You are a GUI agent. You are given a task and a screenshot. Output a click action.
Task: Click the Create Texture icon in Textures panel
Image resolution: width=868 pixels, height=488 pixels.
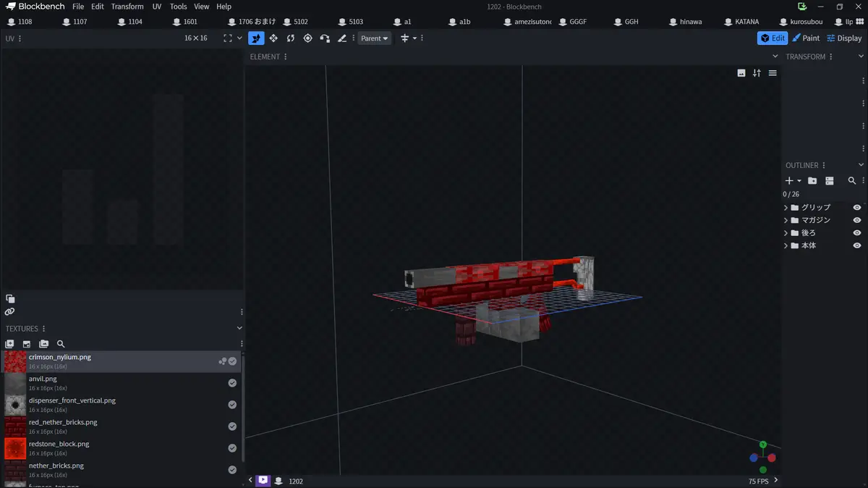27,344
